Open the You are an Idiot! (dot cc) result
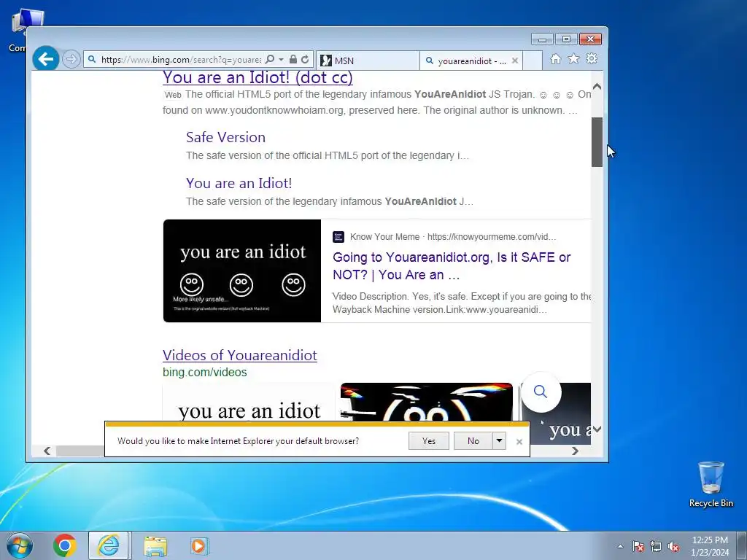This screenshot has width=747, height=560. 258,77
